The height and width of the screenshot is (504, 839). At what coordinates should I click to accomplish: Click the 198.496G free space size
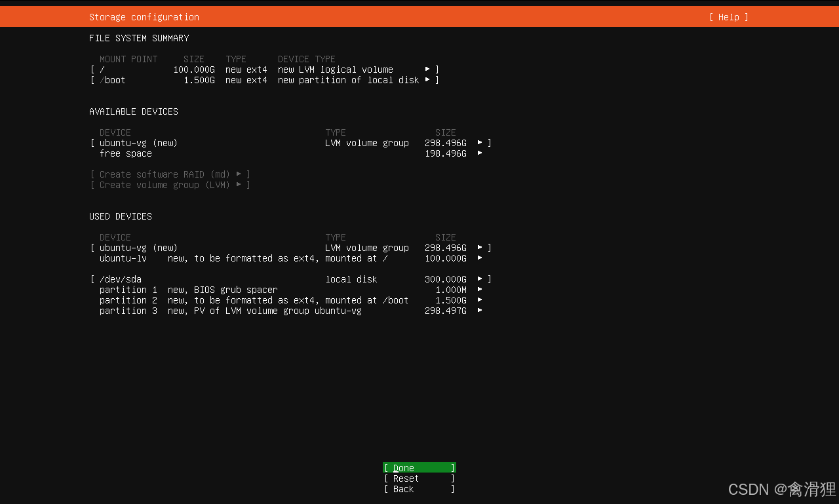tap(446, 153)
